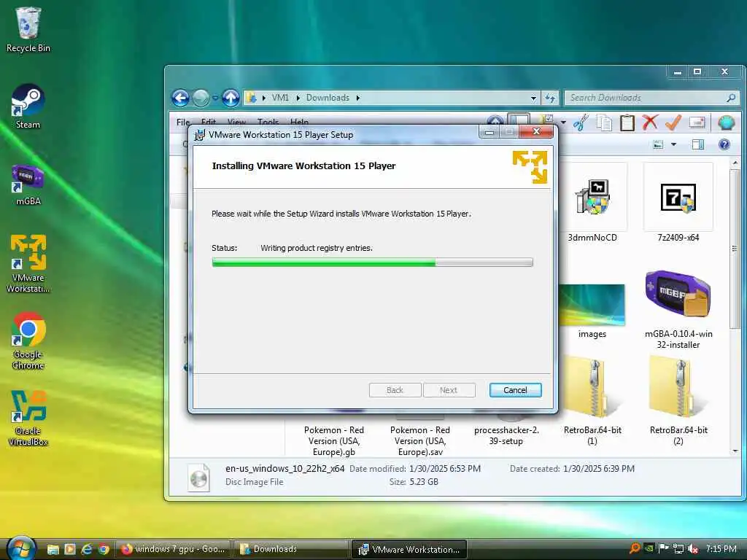Open the Recycle Bin desktop icon

pyautogui.click(x=28, y=28)
